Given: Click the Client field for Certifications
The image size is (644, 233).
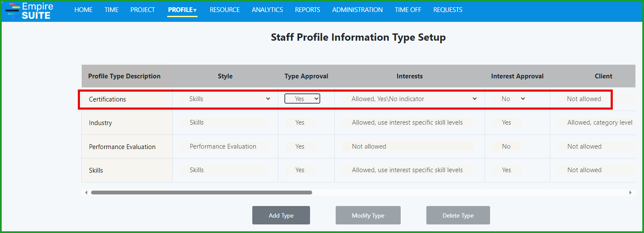Looking at the screenshot, I should pyautogui.click(x=584, y=99).
